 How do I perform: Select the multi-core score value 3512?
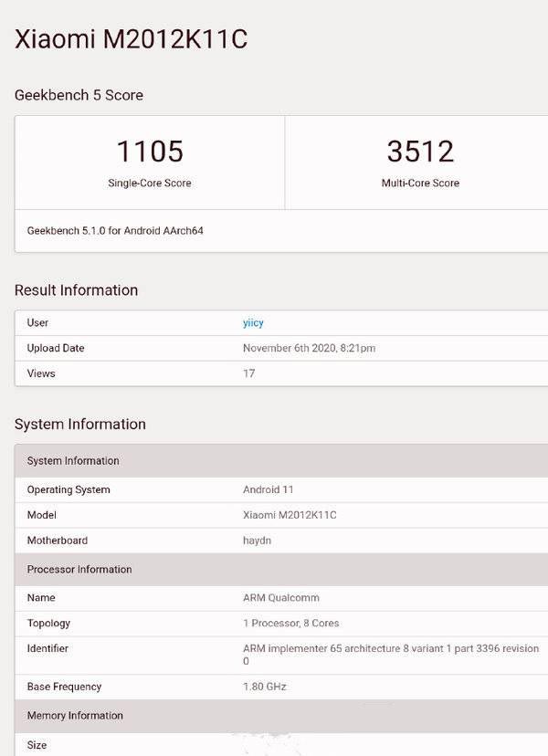tap(420, 151)
